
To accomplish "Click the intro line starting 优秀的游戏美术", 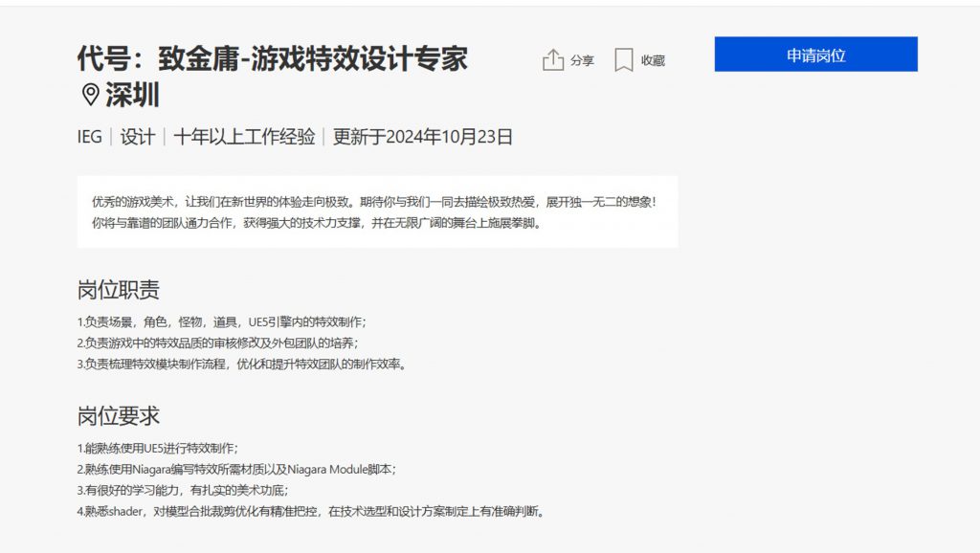I will (374, 202).
